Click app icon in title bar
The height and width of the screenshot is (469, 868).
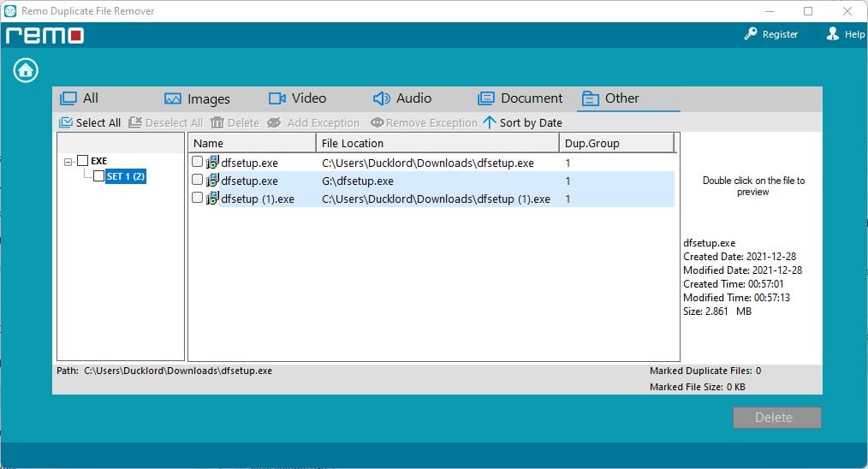(10, 10)
